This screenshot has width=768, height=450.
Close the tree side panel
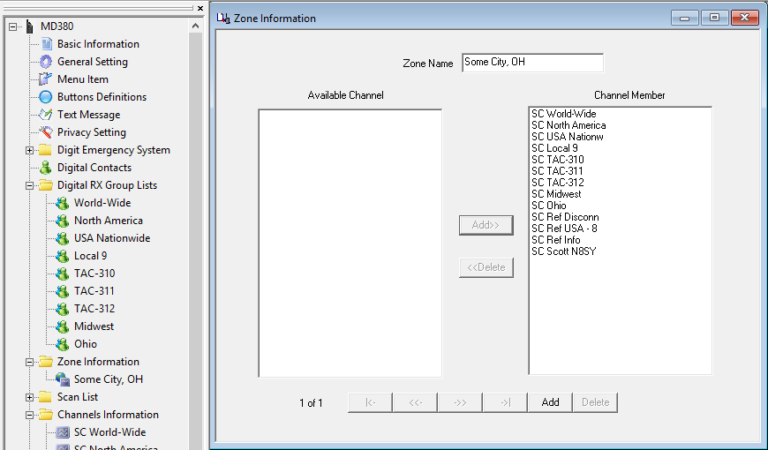pos(200,8)
